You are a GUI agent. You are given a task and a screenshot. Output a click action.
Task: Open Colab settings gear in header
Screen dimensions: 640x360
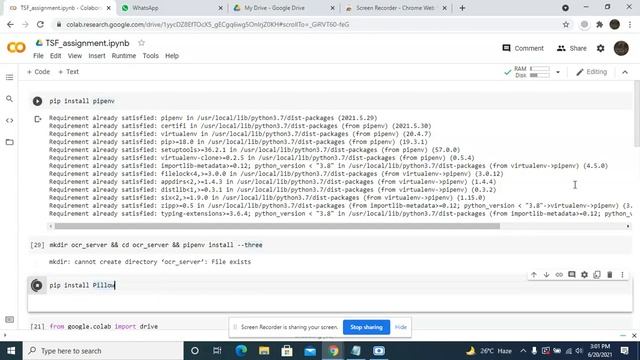pyautogui.click(x=600, y=48)
